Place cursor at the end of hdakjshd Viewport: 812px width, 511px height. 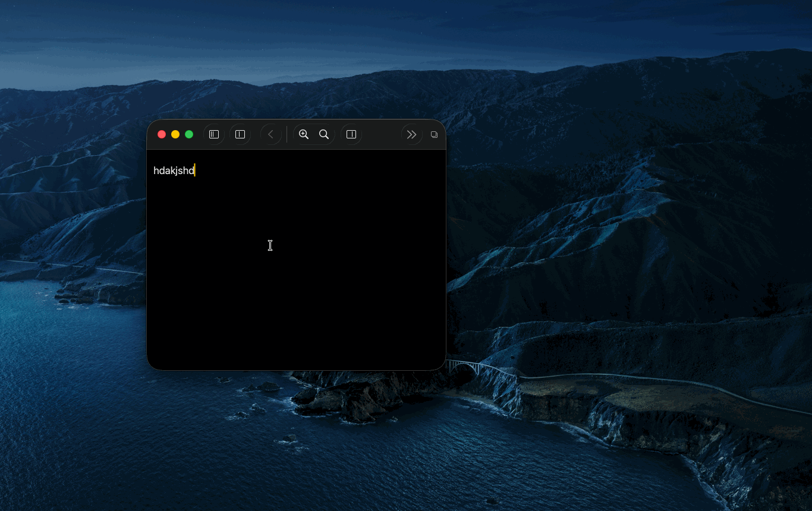(194, 171)
